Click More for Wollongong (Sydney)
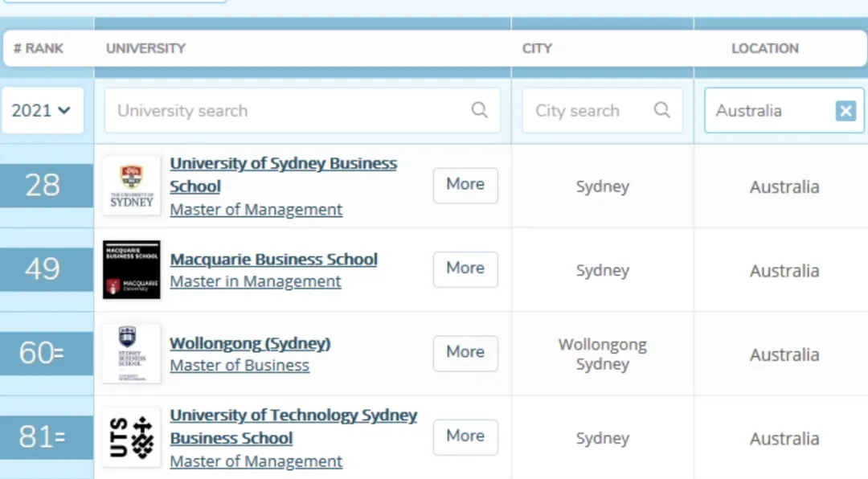 [465, 354]
